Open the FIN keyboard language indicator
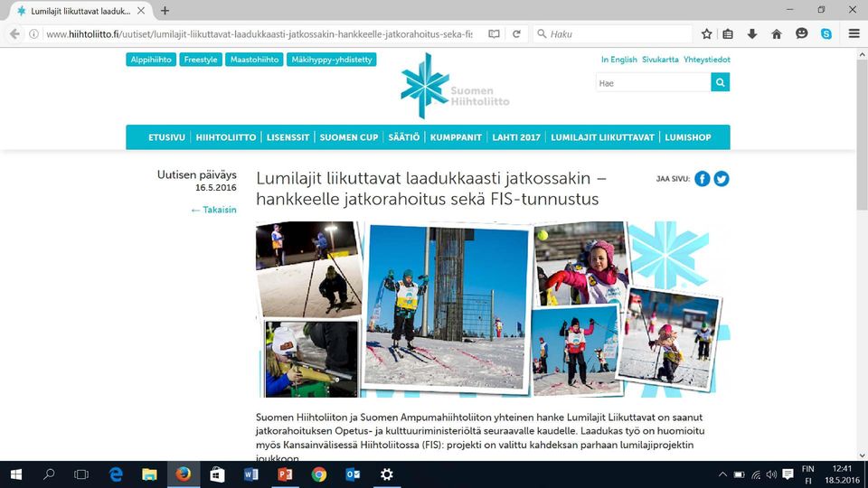The width and height of the screenshot is (868, 488). 807,474
